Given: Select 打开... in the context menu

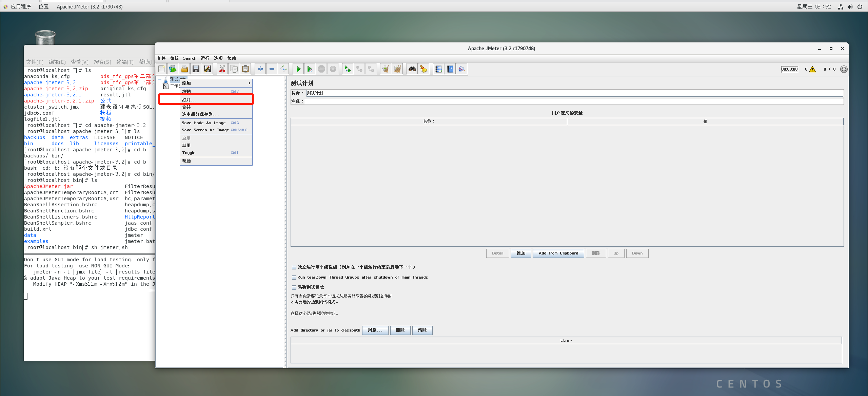Looking at the screenshot, I should pos(189,100).
